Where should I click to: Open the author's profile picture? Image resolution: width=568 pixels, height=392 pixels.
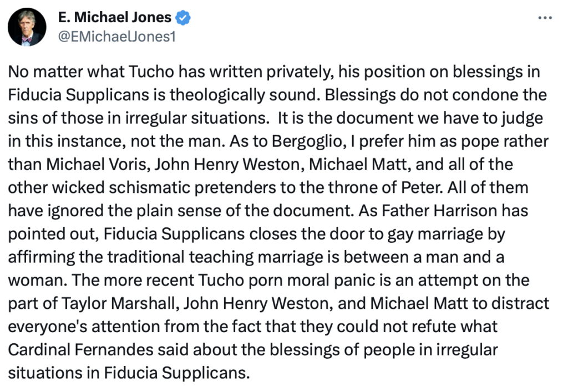coord(27,27)
